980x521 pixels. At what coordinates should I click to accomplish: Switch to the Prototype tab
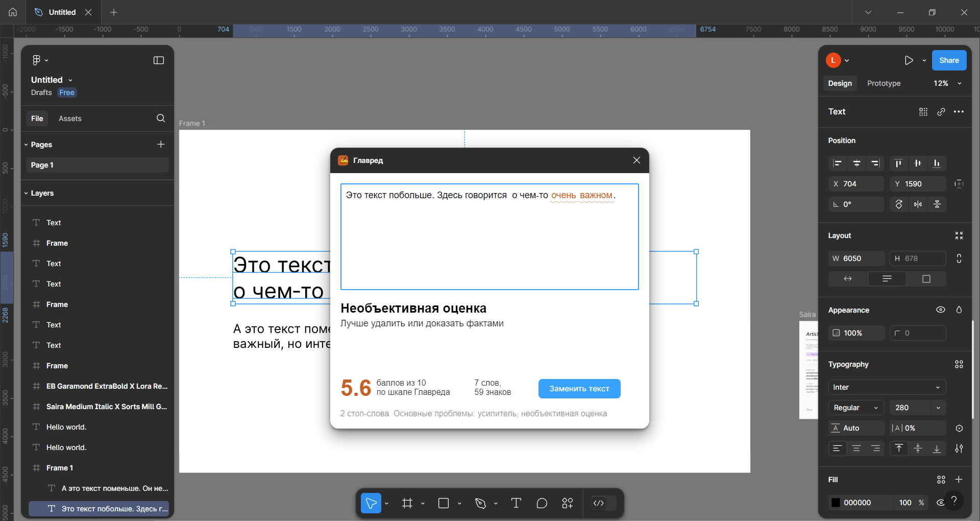pos(884,83)
